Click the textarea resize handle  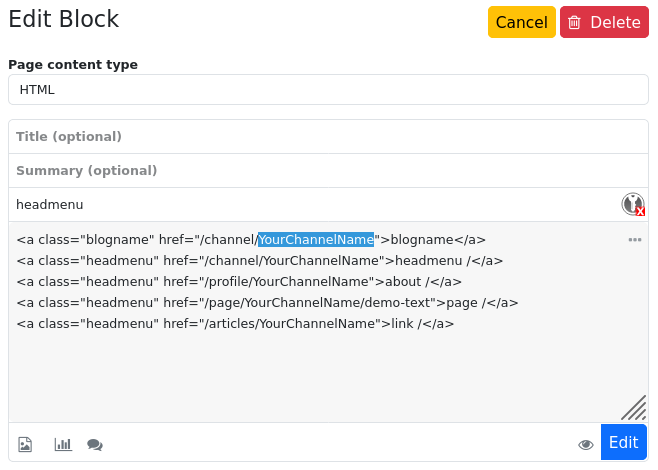tap(634, 407)
